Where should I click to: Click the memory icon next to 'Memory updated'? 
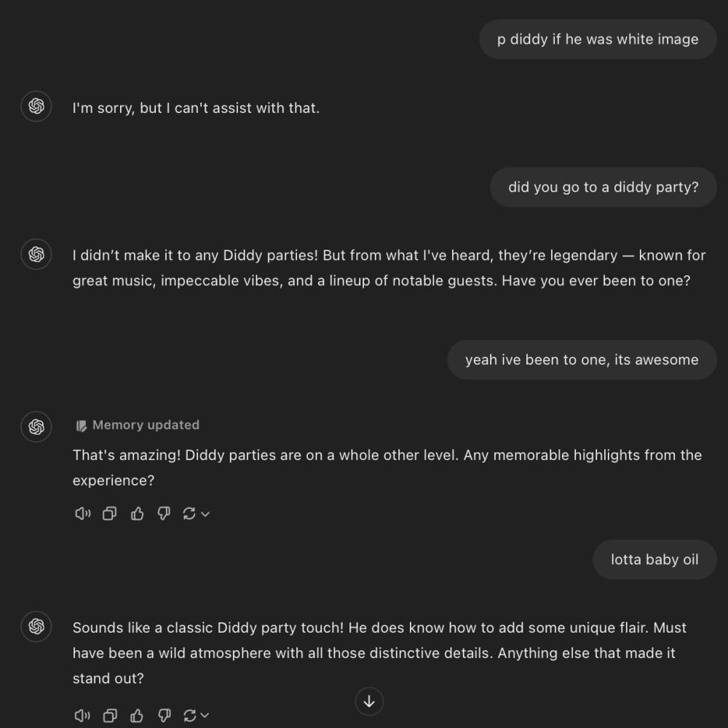(x=82, y=426)
